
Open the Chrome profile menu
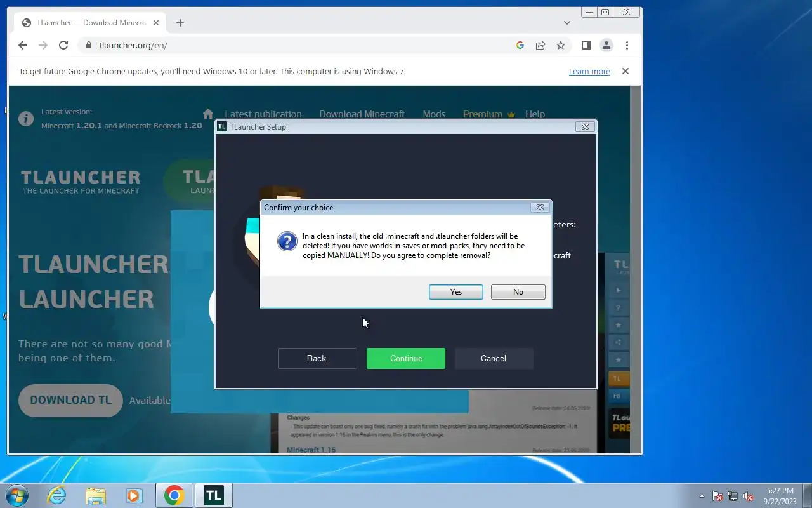pyautogui.click(x=606, y=45)
